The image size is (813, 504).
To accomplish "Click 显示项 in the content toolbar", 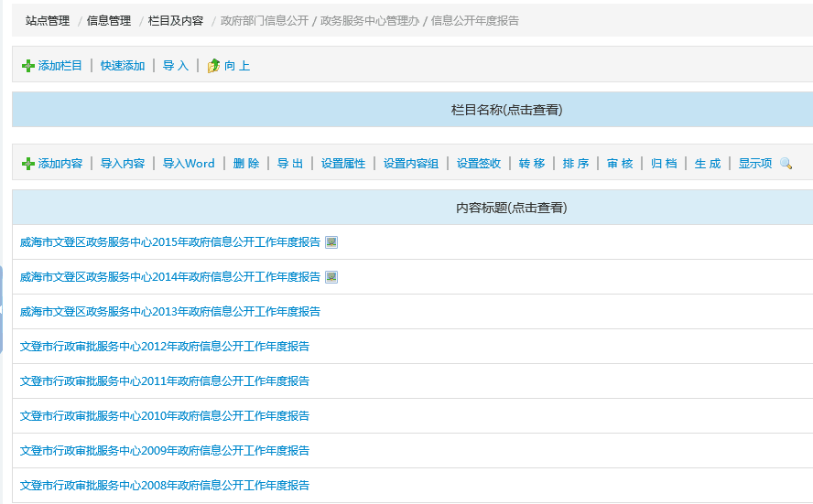I will [x=755, y=164].
